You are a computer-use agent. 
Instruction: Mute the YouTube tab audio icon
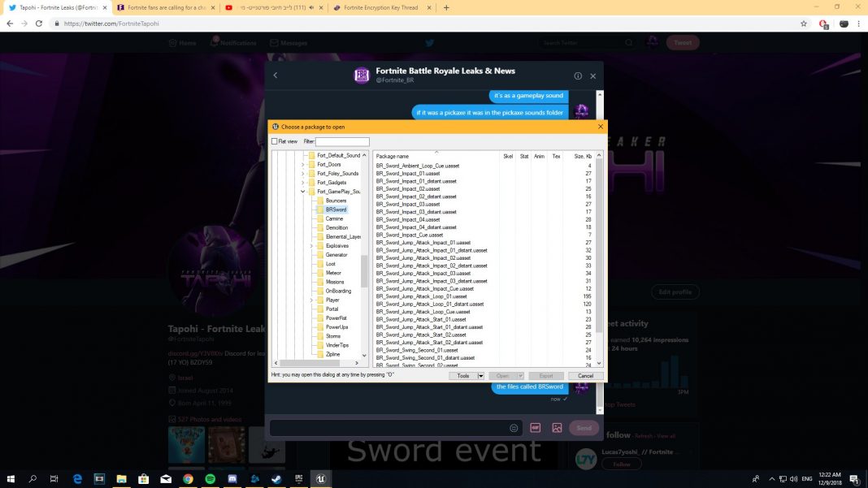point(311,8)
